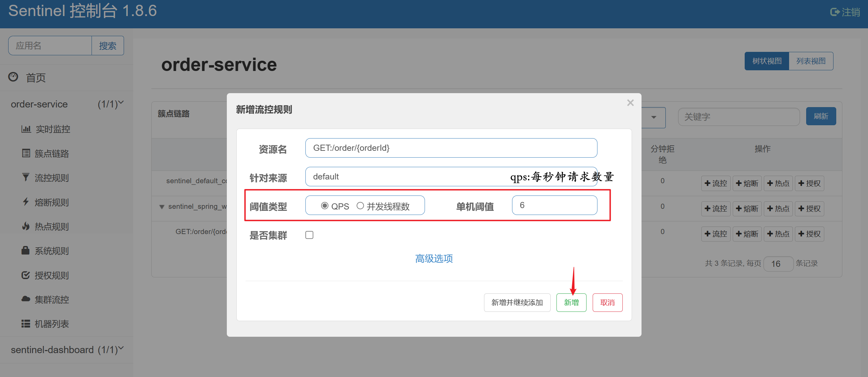Open 热点规则 flame icon in sidebar
868x377 pixels.
[x=26, y=226]
